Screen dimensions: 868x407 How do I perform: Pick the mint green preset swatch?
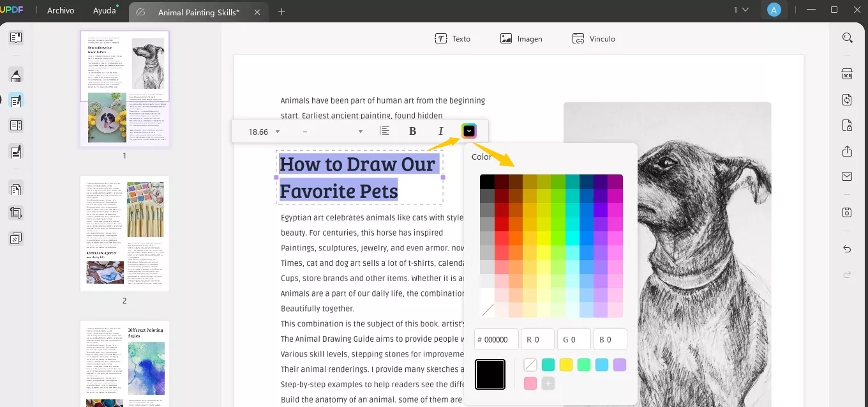click(584, 365)
